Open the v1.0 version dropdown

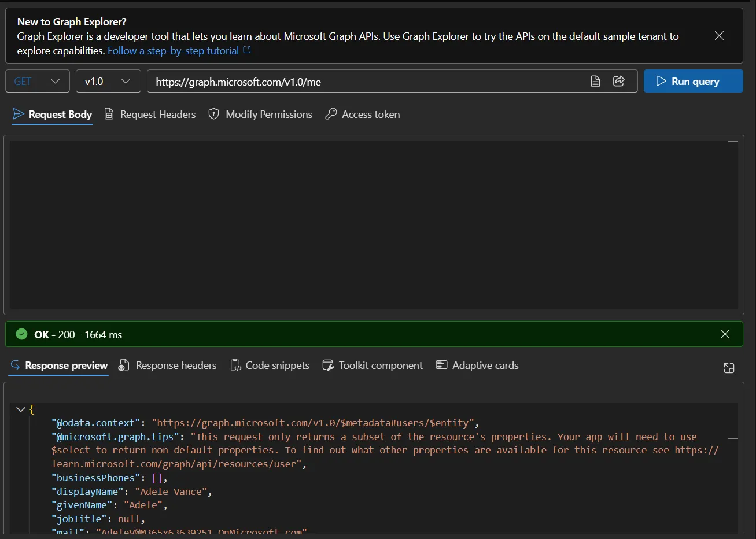(x=108, y=82)
